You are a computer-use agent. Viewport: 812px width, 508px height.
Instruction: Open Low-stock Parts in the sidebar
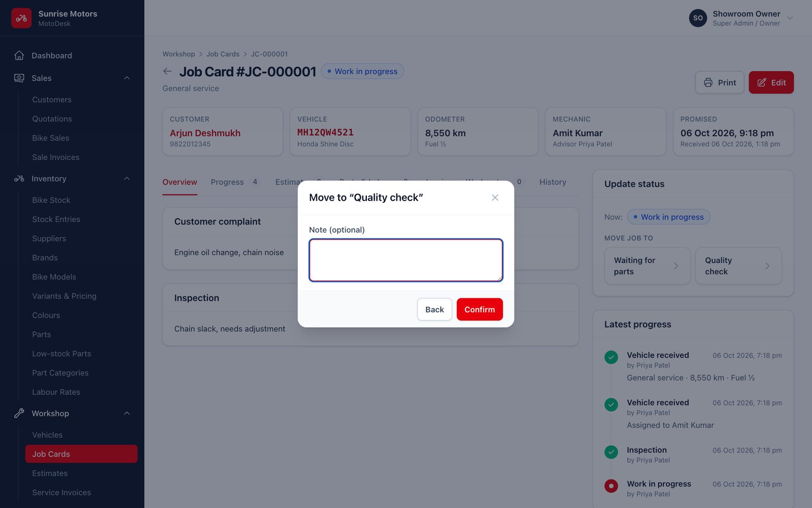(x=61, y=354)
